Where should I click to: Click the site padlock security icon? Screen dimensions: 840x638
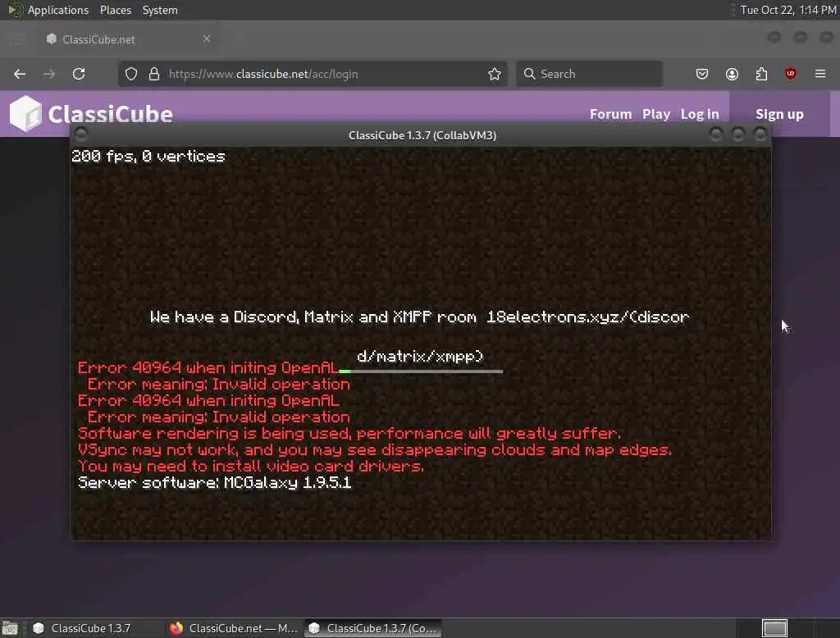(x=154, y=74)
